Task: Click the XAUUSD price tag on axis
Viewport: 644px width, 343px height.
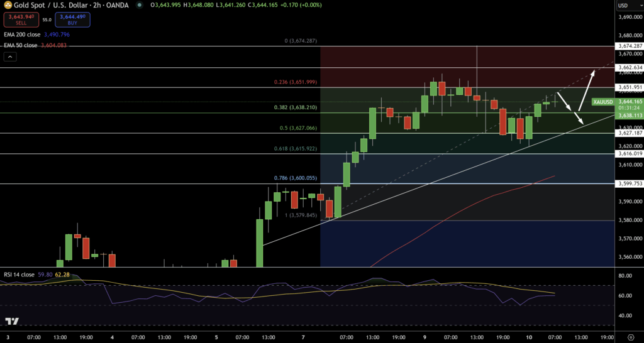Action: (x=604, y=102)
